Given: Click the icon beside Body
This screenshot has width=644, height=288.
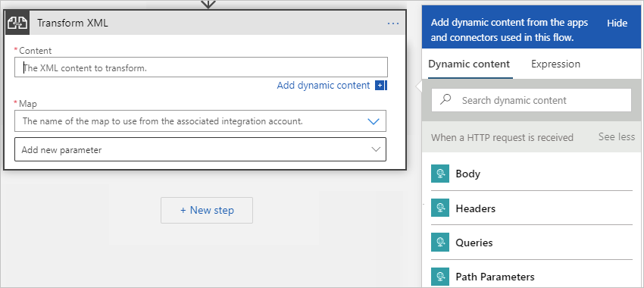Looking at the screenshot, I should coord(440,174).
